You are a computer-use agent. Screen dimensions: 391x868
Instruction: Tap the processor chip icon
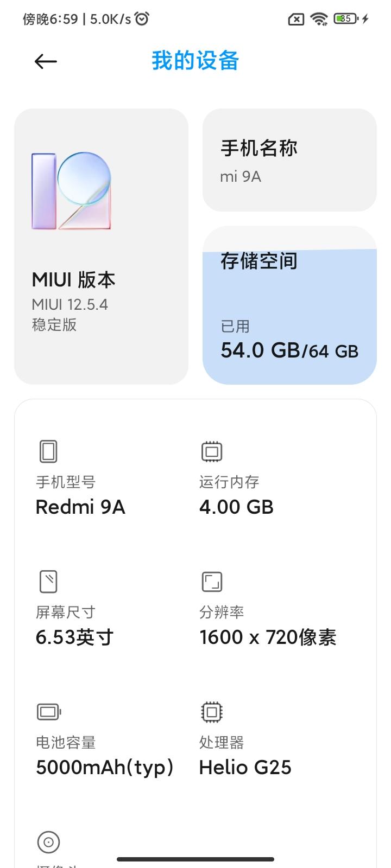212,712
